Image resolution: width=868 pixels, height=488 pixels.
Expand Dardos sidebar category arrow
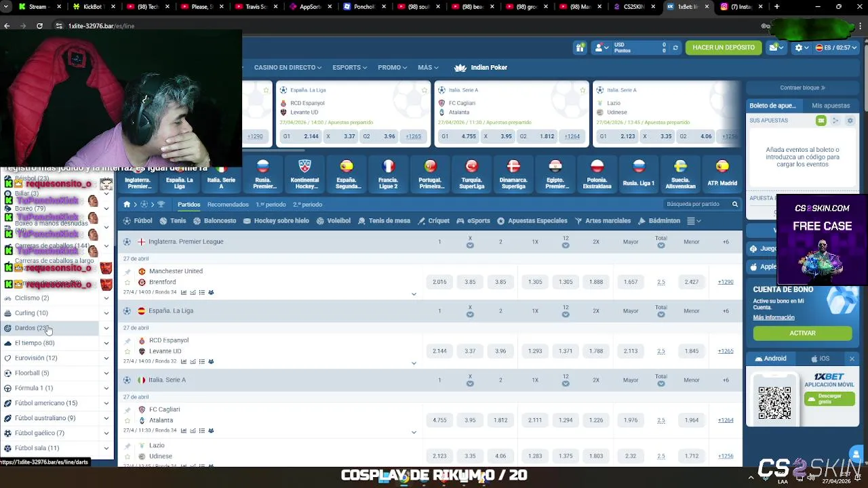point(106,328)
